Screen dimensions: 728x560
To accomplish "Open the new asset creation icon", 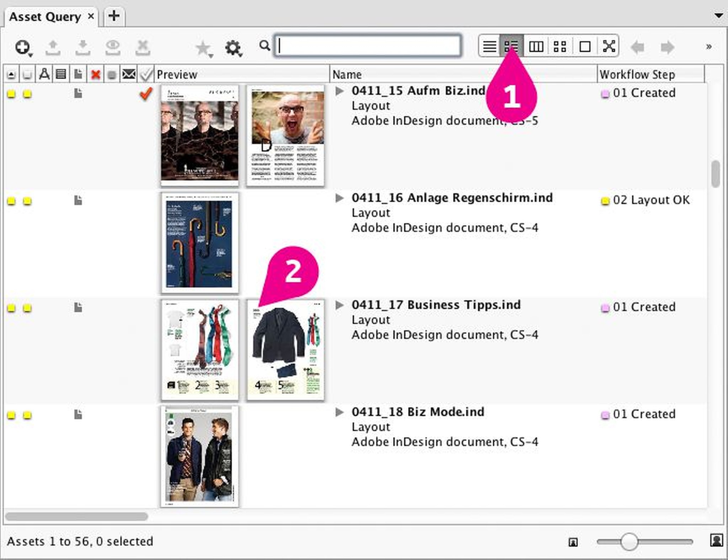I will coord(22,46).
